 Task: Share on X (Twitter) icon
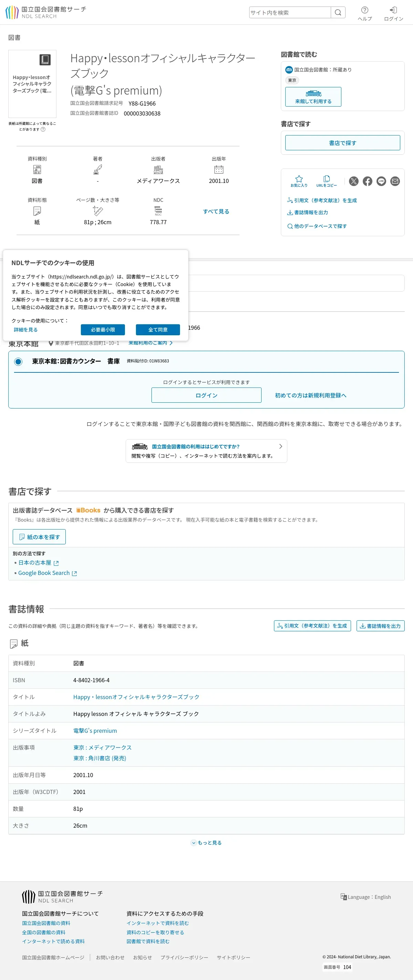click(x=353, y=181)
